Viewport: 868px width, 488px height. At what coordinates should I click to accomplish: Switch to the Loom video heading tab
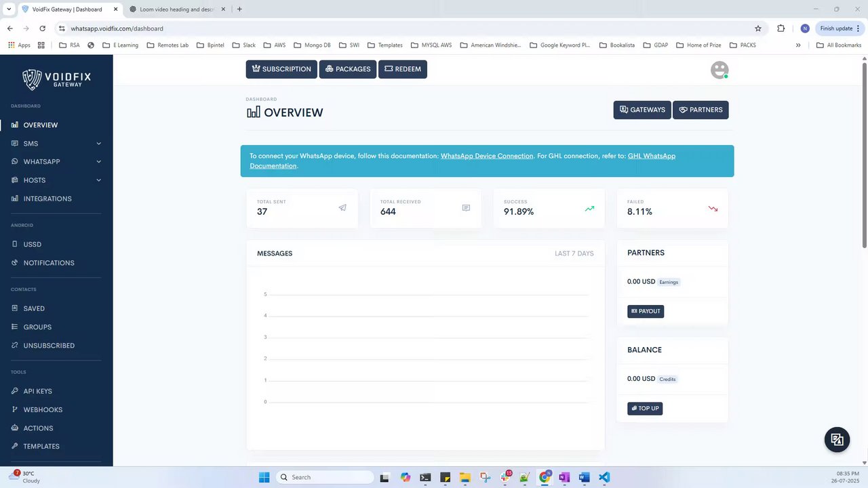tap(176, 9)
